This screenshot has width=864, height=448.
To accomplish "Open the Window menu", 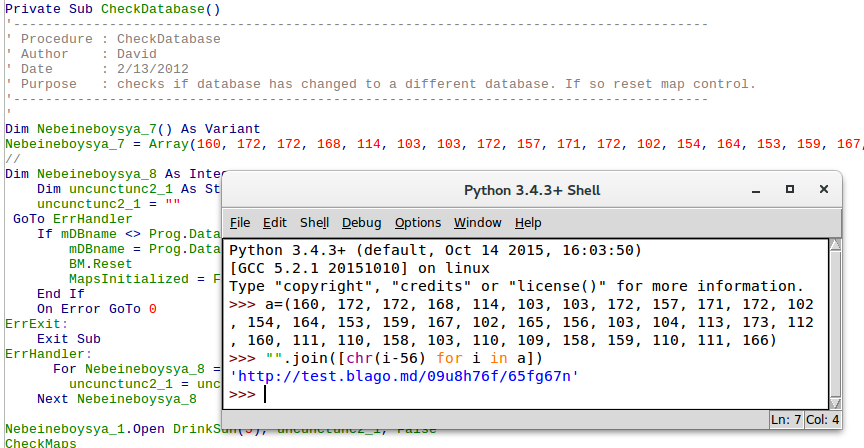I will coord(477,222).
